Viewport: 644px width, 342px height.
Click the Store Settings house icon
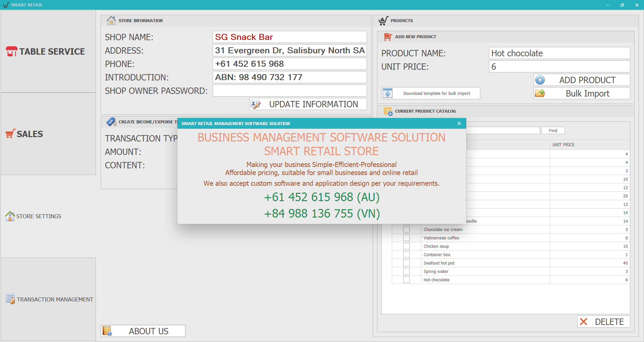10,216
